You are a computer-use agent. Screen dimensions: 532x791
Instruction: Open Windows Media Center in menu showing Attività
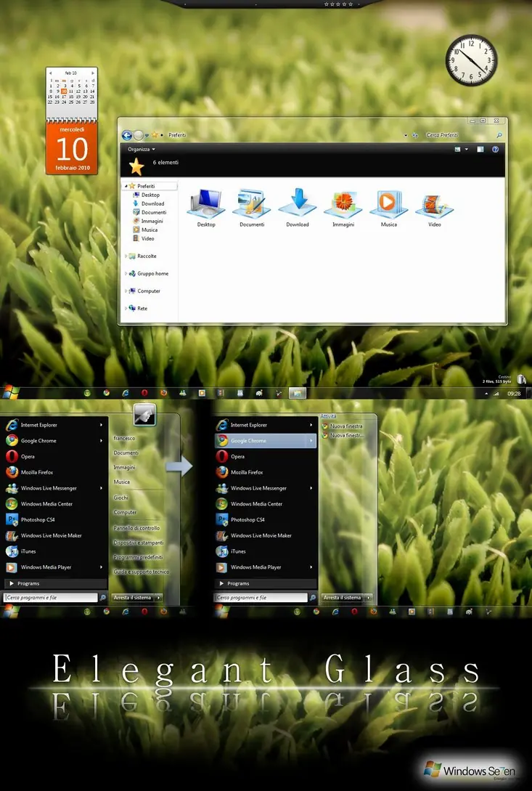tap(266, 504)
